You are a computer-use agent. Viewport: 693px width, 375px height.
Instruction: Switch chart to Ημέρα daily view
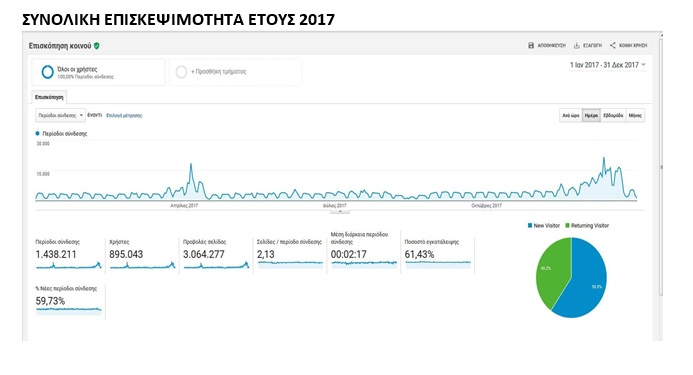pos(591,115)
